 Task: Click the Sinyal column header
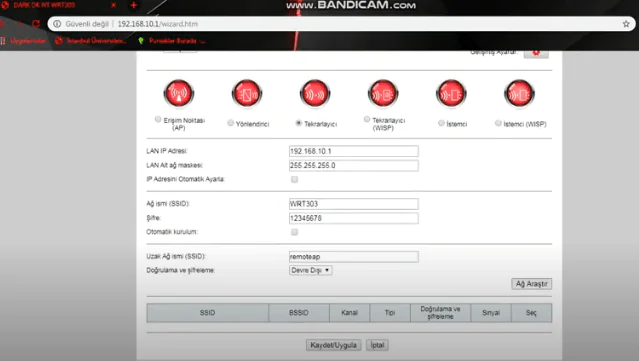click(491, 313)
